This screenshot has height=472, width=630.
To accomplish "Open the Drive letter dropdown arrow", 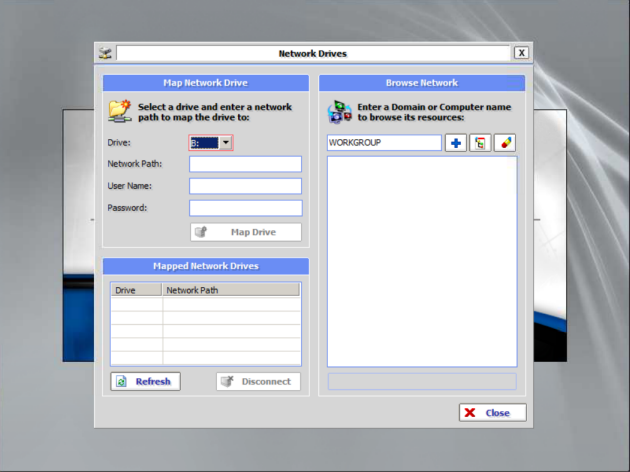I will (226, 143).
